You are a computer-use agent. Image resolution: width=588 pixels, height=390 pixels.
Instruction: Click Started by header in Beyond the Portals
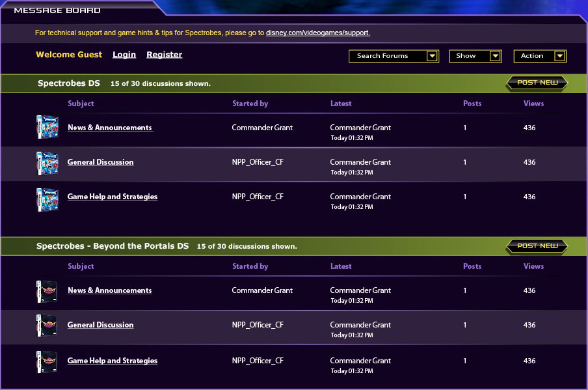(x=250, y=266)
